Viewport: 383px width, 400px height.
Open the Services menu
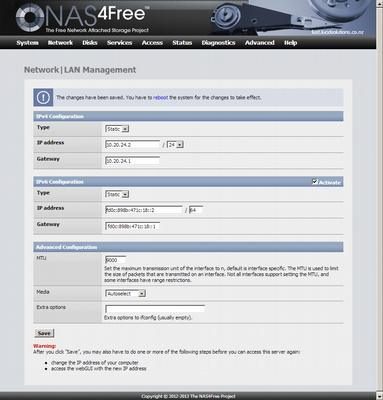click(119, 43)
